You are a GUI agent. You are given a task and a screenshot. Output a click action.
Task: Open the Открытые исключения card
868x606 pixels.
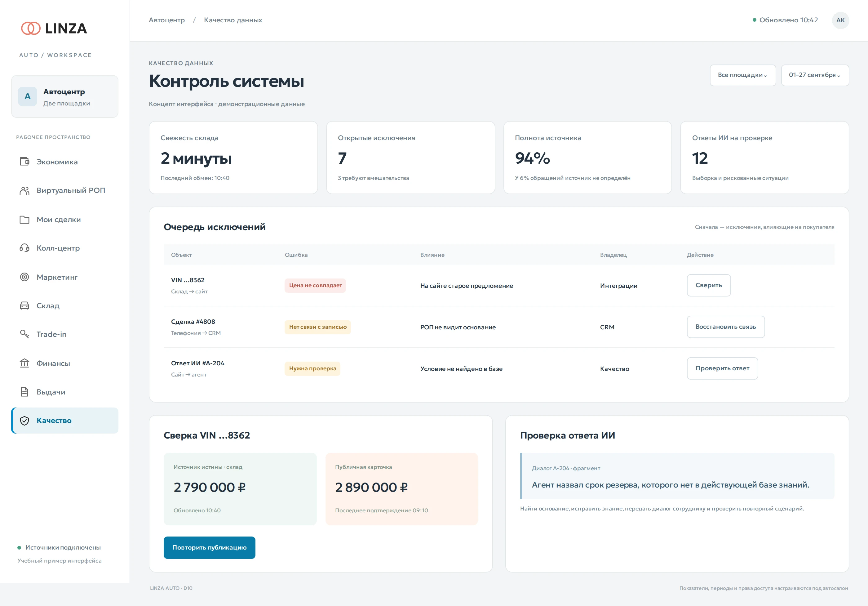pos(410,158)
